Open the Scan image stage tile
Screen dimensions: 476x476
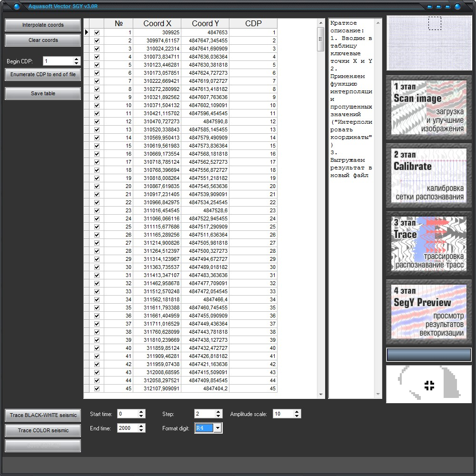(x=429, y=108)
